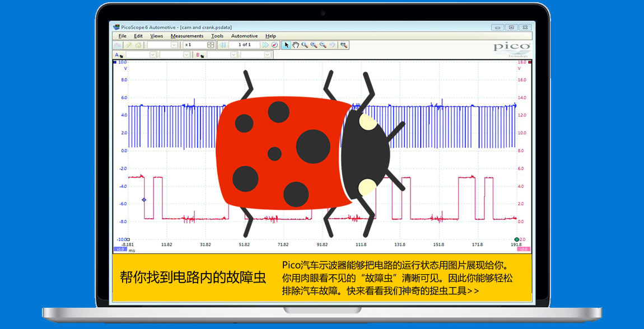Screen dimensions: 644x329
Task: Click the blue diamond trigger marker
Action: coord(144,200)
